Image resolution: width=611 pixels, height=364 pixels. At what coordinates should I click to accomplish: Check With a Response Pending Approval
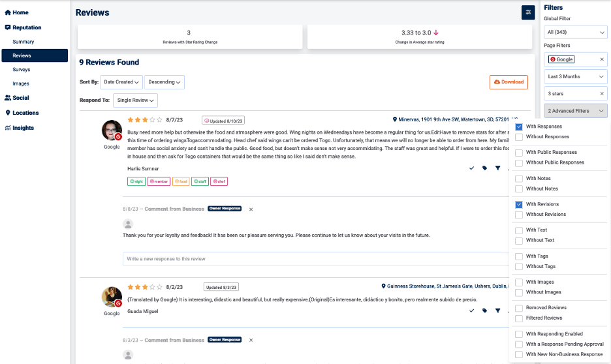pyautogui.click(x=519, y=344)
